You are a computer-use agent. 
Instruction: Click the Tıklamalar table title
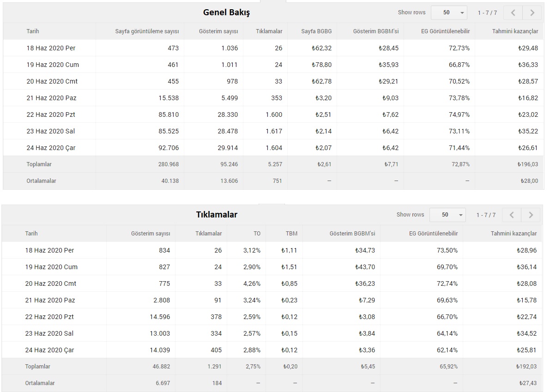pyautogui.click(x=217, y=215)
